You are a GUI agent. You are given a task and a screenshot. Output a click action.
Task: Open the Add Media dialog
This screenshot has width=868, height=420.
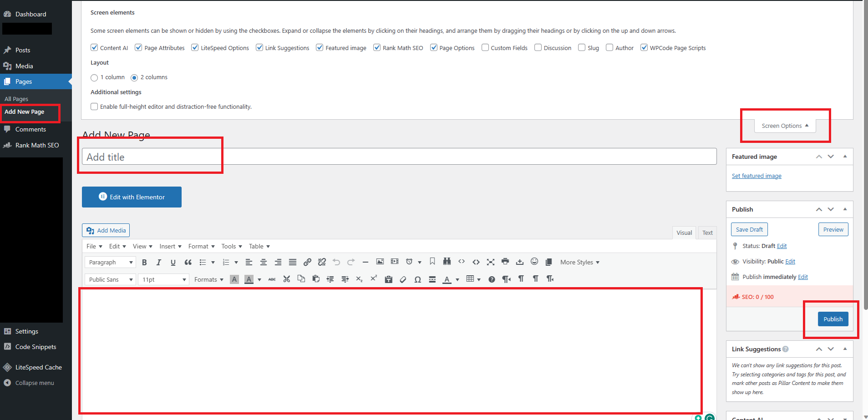[106, 230]
